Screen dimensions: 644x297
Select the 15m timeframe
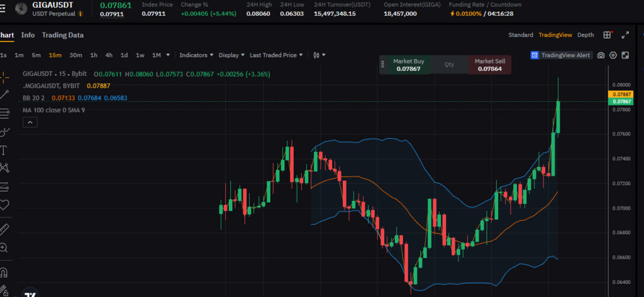coord(55,55)
